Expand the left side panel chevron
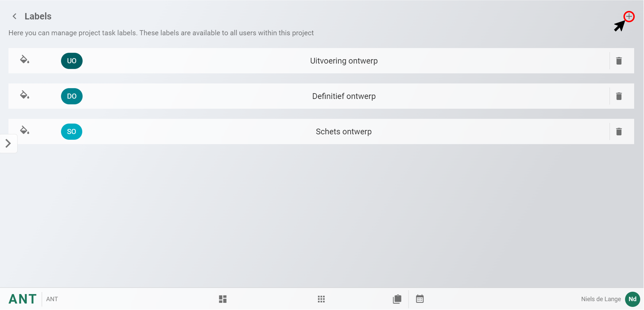This screenshot has height=310, width=644. click(x=8, y=143)
